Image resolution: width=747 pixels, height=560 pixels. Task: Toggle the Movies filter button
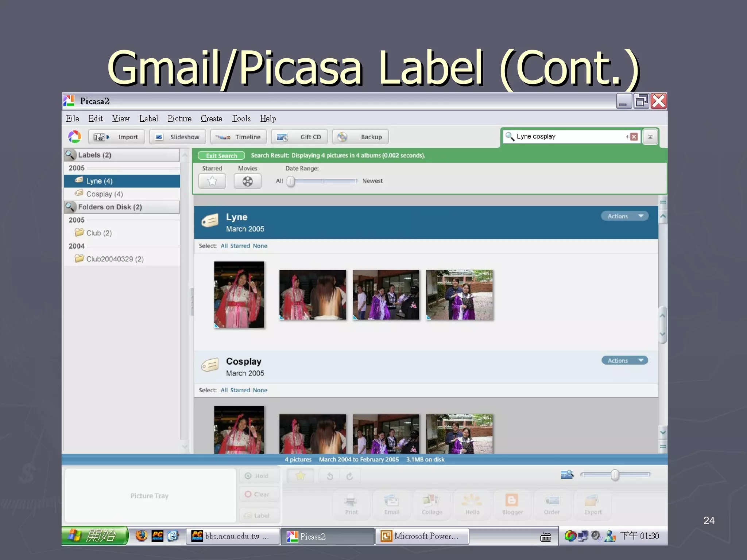[x=247, y=181]
